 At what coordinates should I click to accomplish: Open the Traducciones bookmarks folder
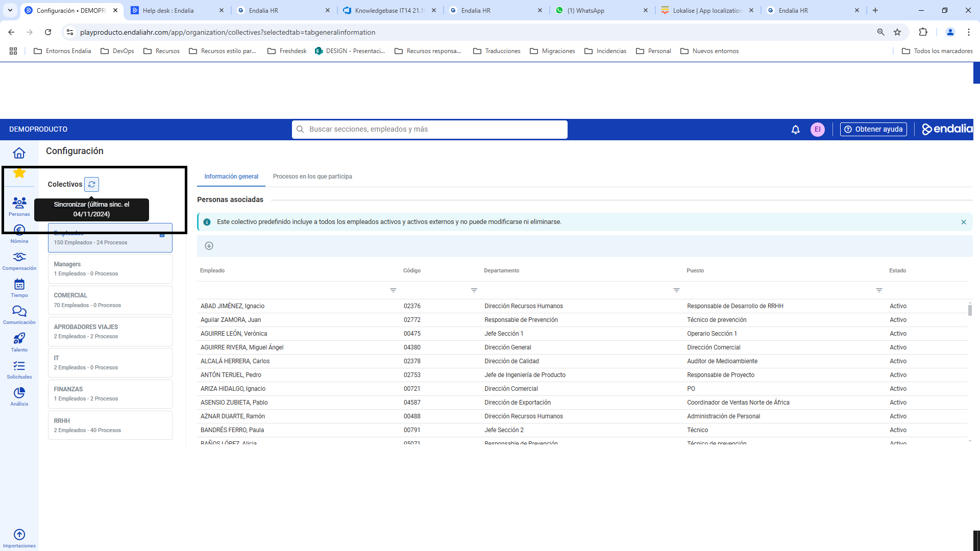(497, 51)
